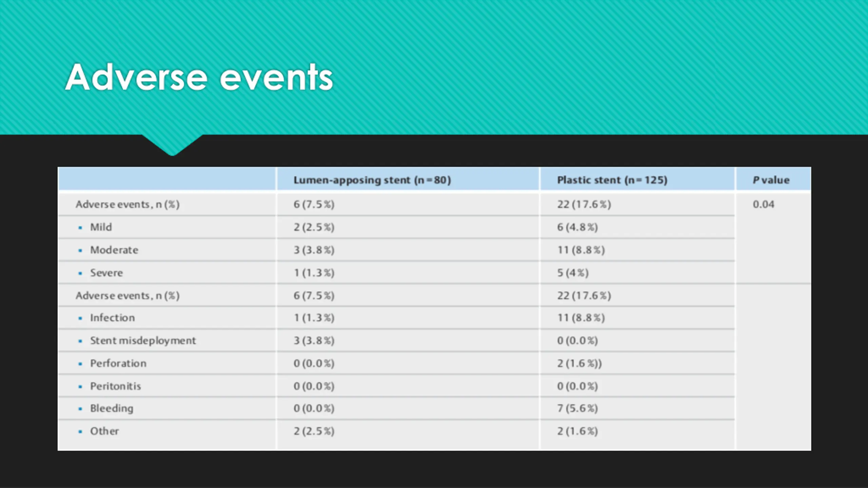Select the Severe plastic stent value '5 (4%)'
Image resolution: width=868 pixels, height=488 pixels.
(x=573, y=273)
